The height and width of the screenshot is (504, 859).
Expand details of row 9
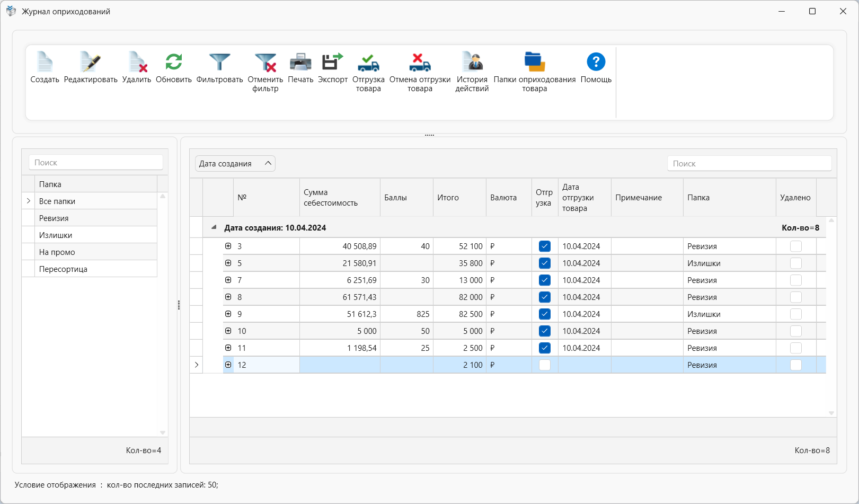228,314
